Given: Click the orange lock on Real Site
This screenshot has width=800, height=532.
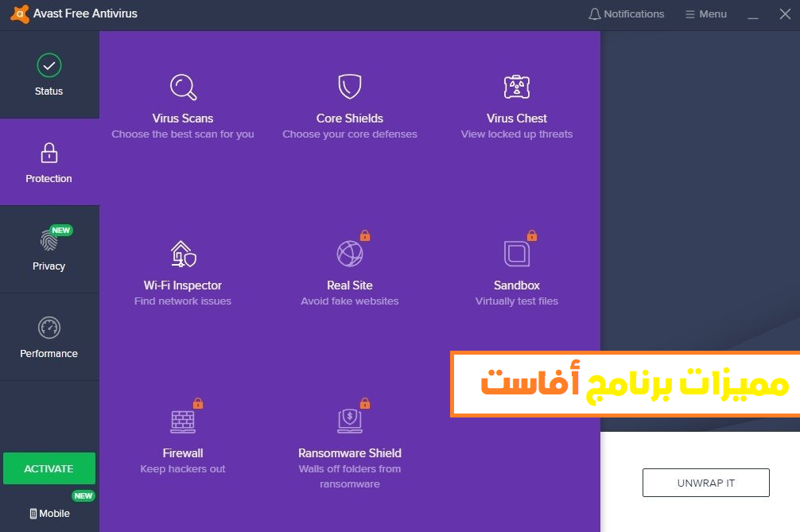Looking at the screenshot, I should click(x=365, y=235).
